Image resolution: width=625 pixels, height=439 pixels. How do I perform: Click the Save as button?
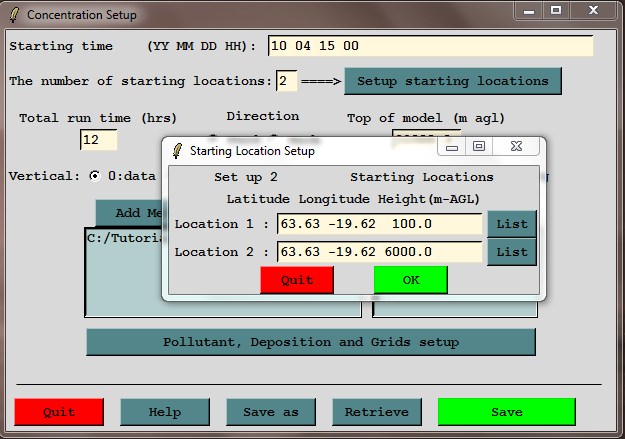coord(270,412)
